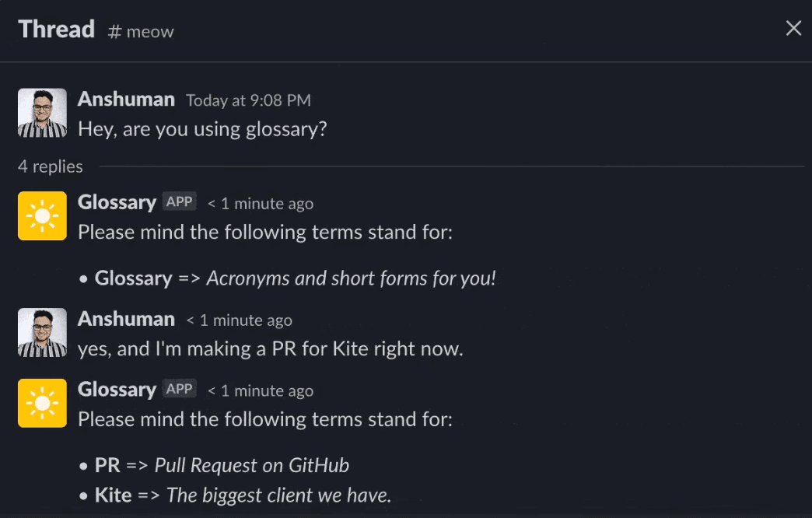This screenshot has height=518, width=812.
Task: Click the Today at 9:08 PM timestamp
Action: [x=248, y=100]
